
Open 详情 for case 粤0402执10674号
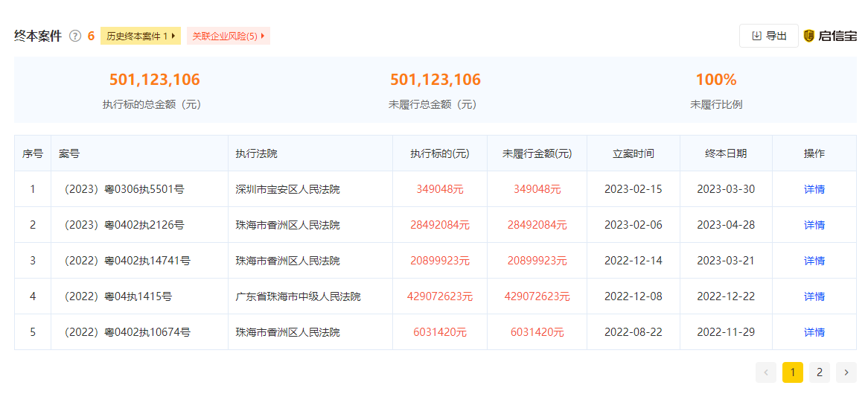[x=814, y=332]
